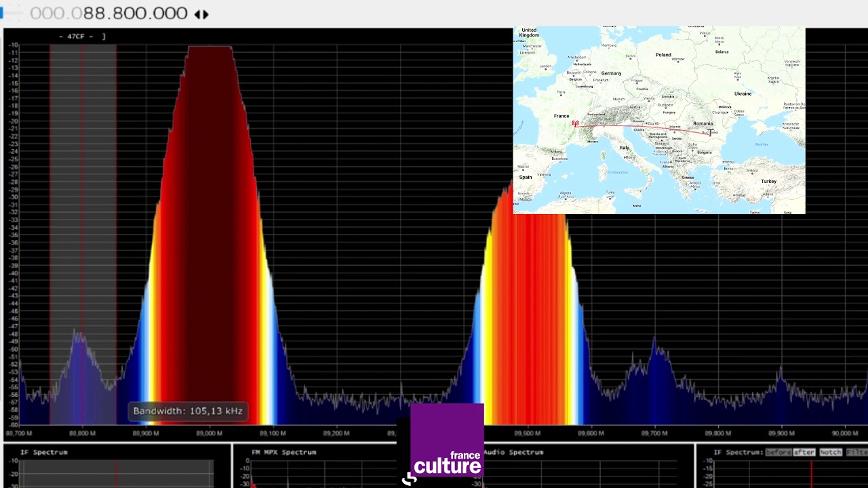The height and width of the screenshot is (488, 868).
Task: Click the -60 dB scale label on the main spectrum
Action: pyautogui.click(x=14, y=426)
